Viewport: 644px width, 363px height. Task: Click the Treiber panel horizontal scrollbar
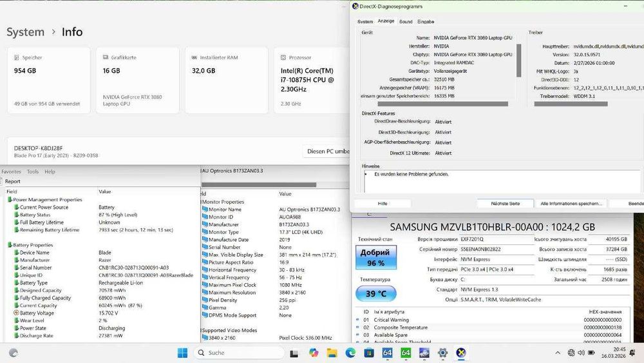coord(571,104)
